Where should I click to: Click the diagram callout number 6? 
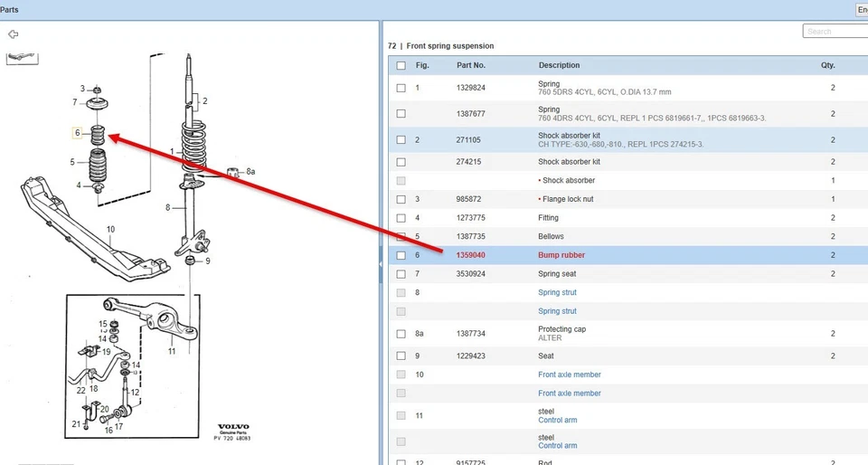78,133
